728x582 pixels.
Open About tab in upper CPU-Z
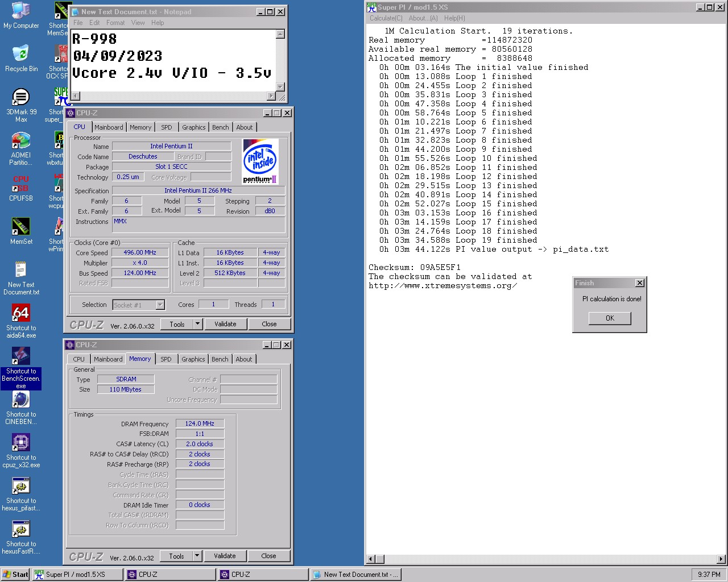[x=245, y=127]
